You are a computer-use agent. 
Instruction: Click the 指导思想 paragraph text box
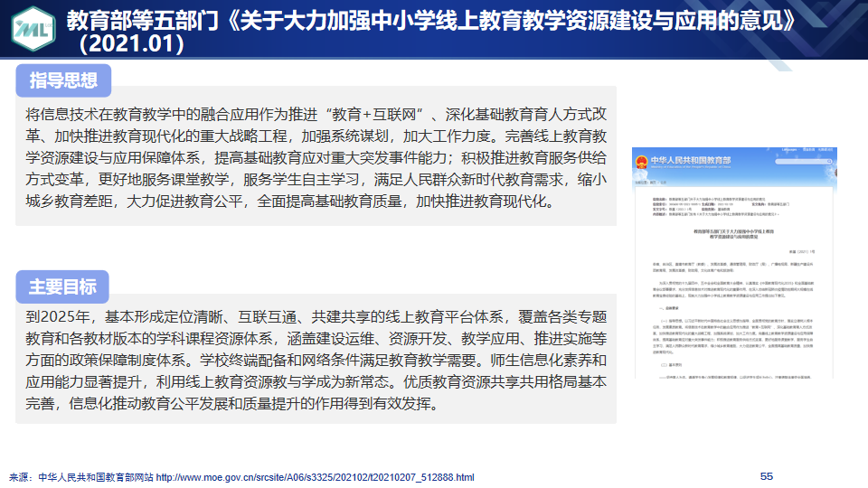coord(316,157)
